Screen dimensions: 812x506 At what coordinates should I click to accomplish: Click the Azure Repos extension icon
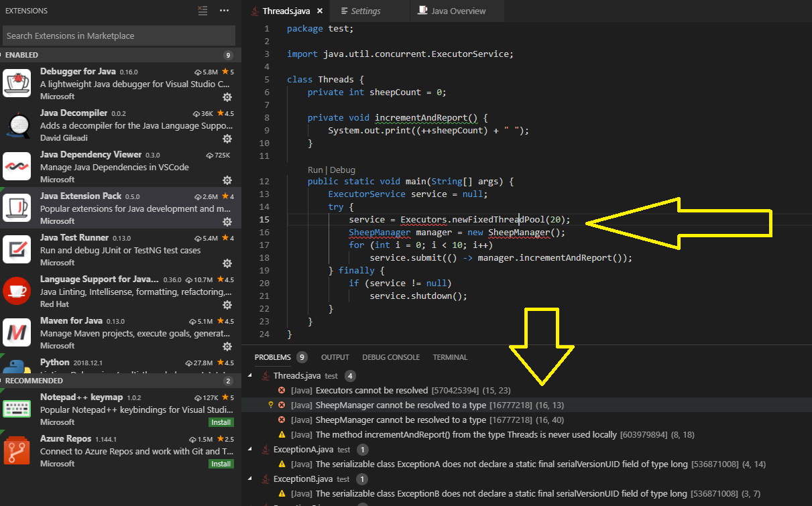pyautogui.click(x=16, y=450)
